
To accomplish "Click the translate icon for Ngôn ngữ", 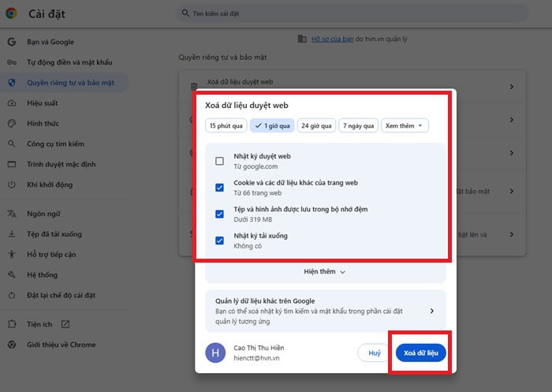I will (12, 214).
